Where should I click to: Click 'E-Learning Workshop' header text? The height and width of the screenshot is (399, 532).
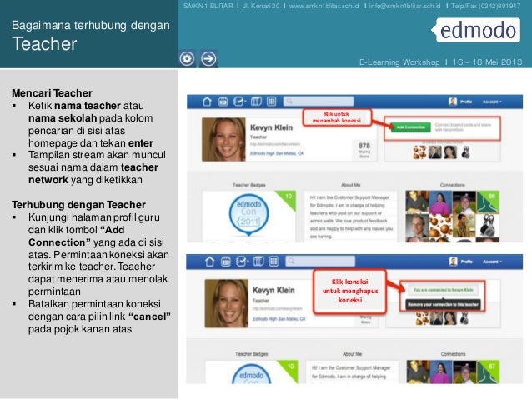click(399, 62)
